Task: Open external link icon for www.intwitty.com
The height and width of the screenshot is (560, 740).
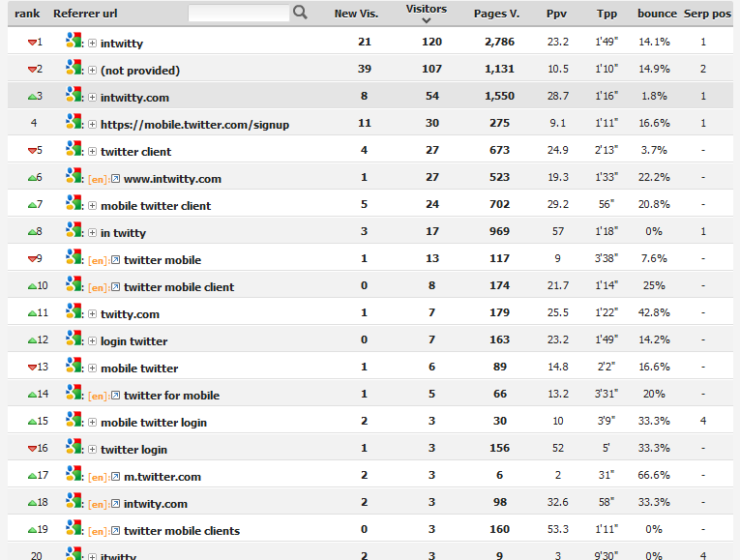Action: tap(116, 179)
